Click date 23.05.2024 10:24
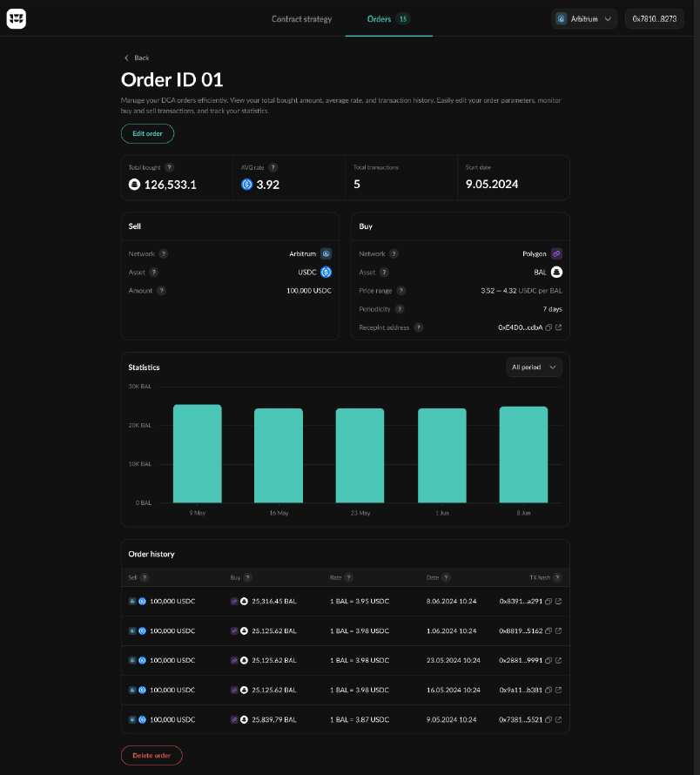This screenshot has width=700, height=775. pyautogui.click(x=454, y=660)
